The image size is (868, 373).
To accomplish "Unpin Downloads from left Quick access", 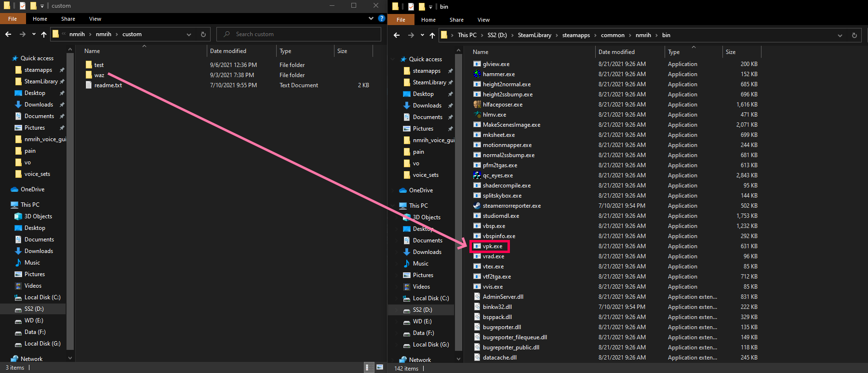I will click(x=62, y=105).
